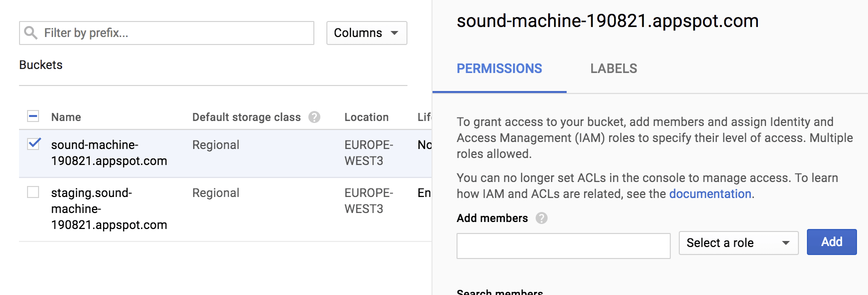
Task: Click the Regional cell of staging bucket row
Action: tap(216, 193)
